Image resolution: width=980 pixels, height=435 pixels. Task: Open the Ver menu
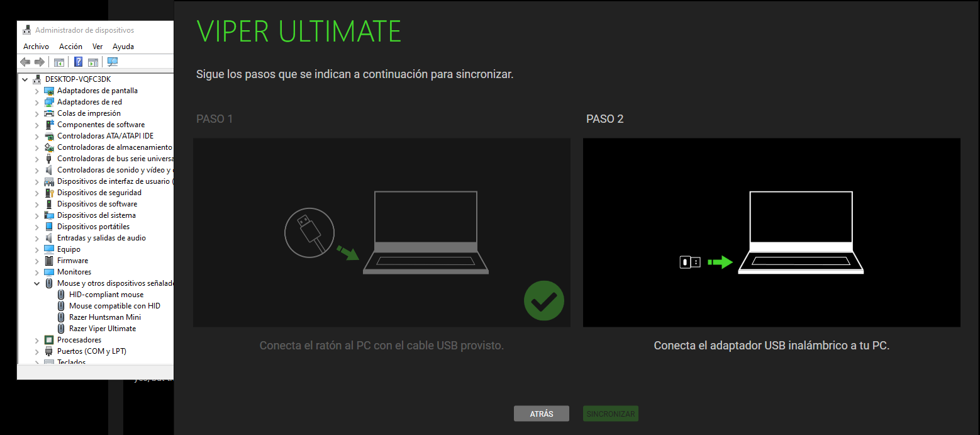97,47
